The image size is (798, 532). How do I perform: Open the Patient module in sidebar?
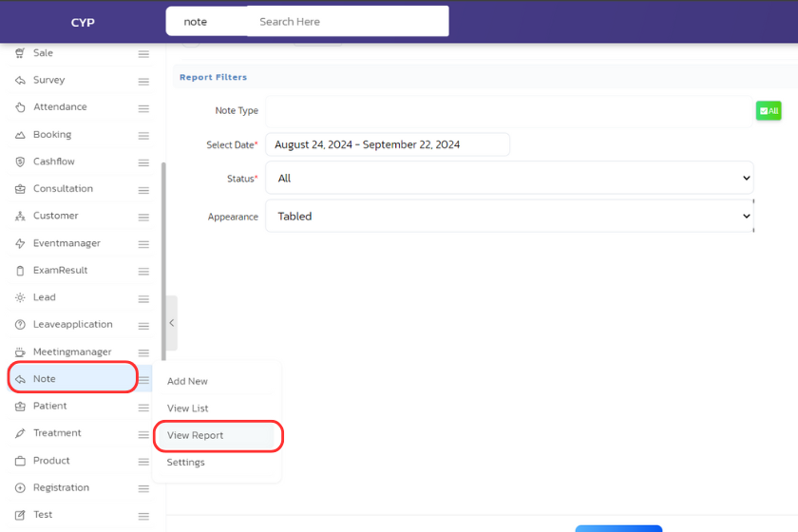tap(49, 406)
